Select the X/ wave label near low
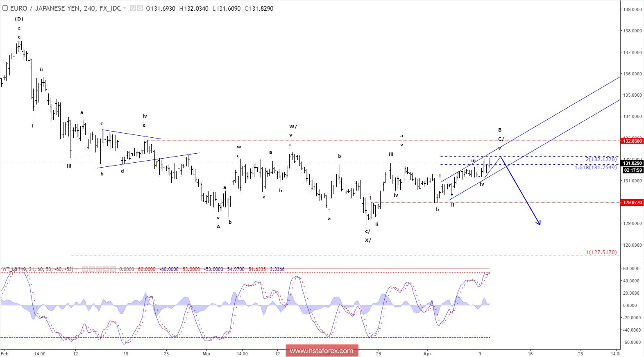This screenshot has width=644, height=357. click(x=368, y=240)
